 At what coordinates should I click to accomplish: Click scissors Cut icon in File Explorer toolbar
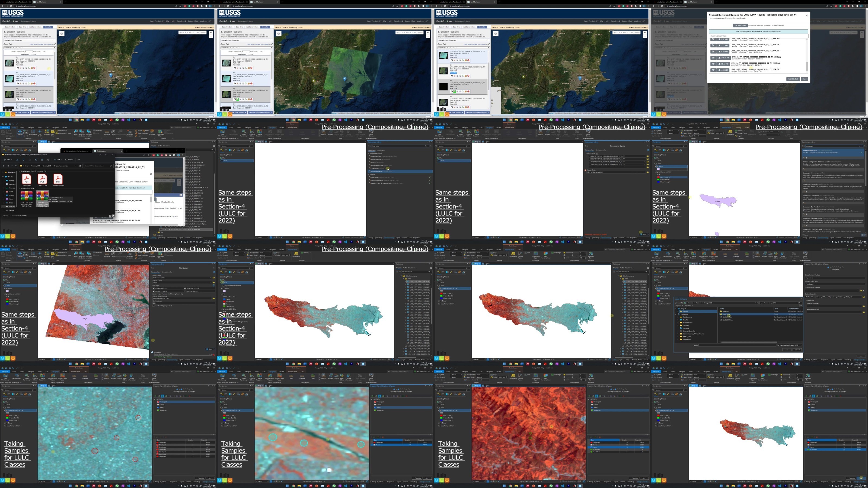click(17, 160)
